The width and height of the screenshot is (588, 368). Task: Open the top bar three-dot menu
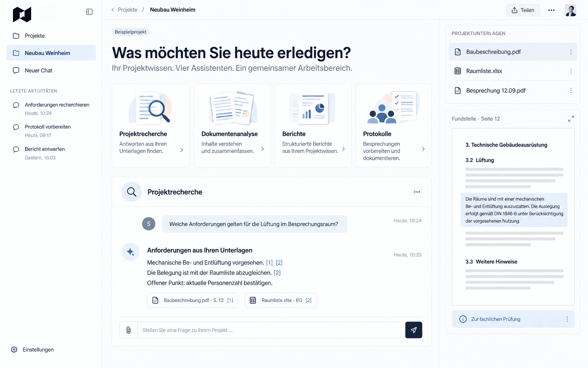click(551, 10)
